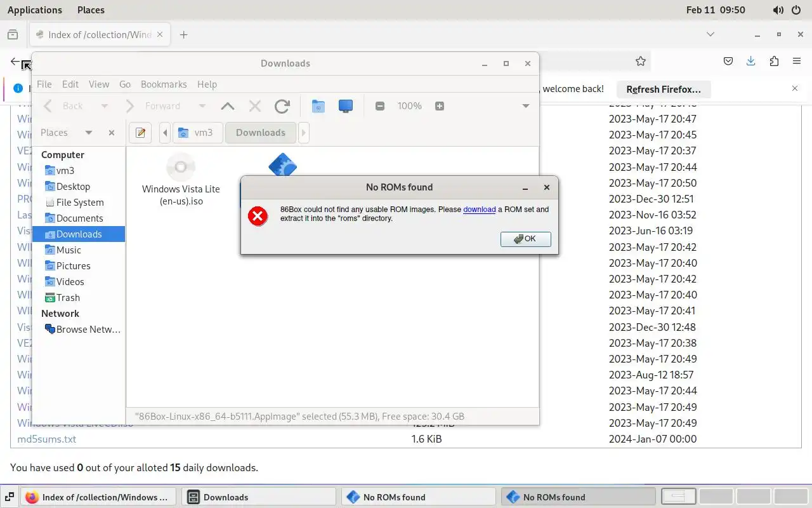Open the File menu
The height and width of the screenshot is (508, 812).
pyautogui.click(x=44, y=84)
